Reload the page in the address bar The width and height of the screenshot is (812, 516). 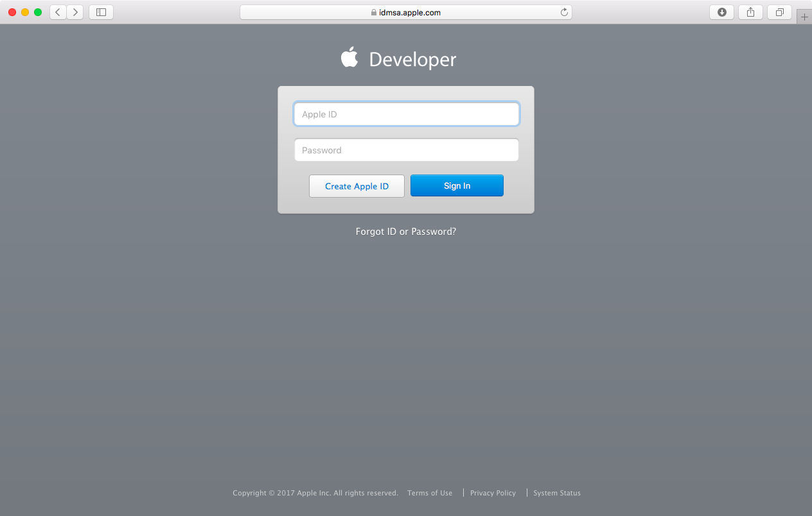[x=564, y=12]
